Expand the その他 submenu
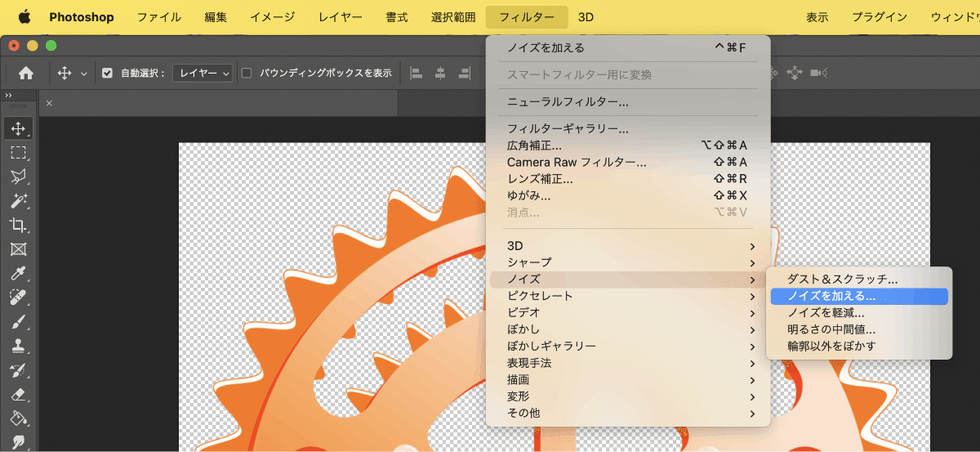The image size is (980, 452). pos(628,413)
